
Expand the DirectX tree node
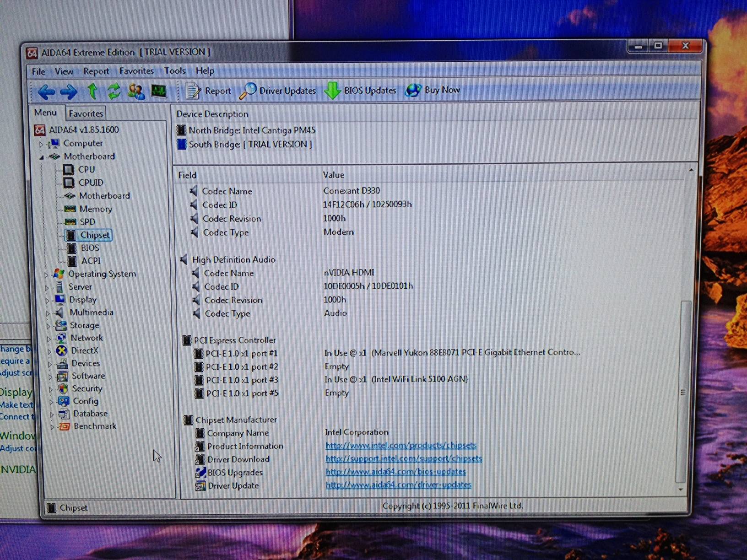tap(49, 351)
